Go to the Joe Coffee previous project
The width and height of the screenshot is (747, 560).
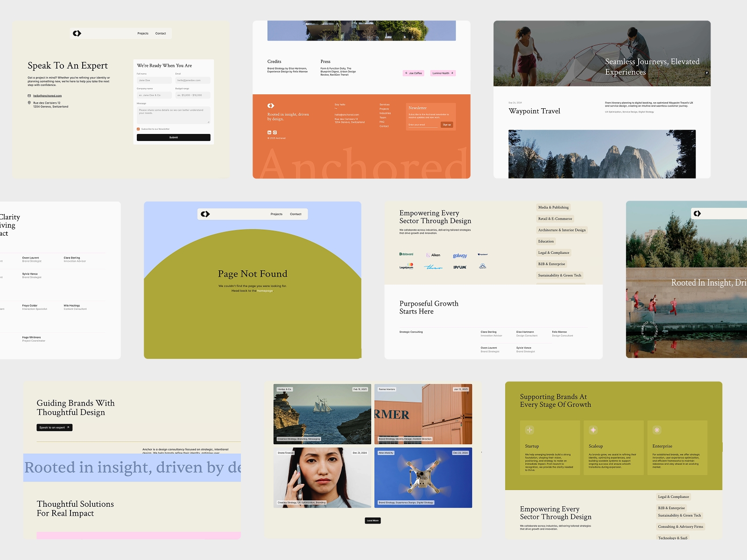click(413, 73)
